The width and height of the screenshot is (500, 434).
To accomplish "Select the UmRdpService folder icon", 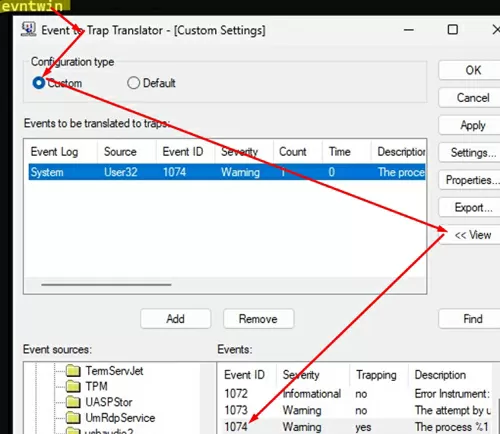I will tap(73, 418).
